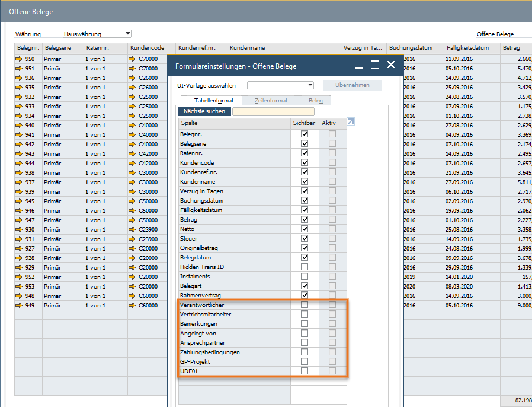Image resolution: width=532 pixels, height=407 pixels.
Task: Check the Sichtbar box for Zahlungsbedingungen
Action: click(x=305, y=352)
